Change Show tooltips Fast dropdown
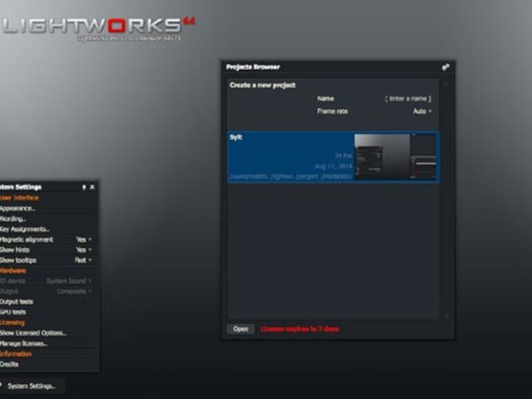The height and width of the screenshot is (399, 532). [x=83, y=260]
